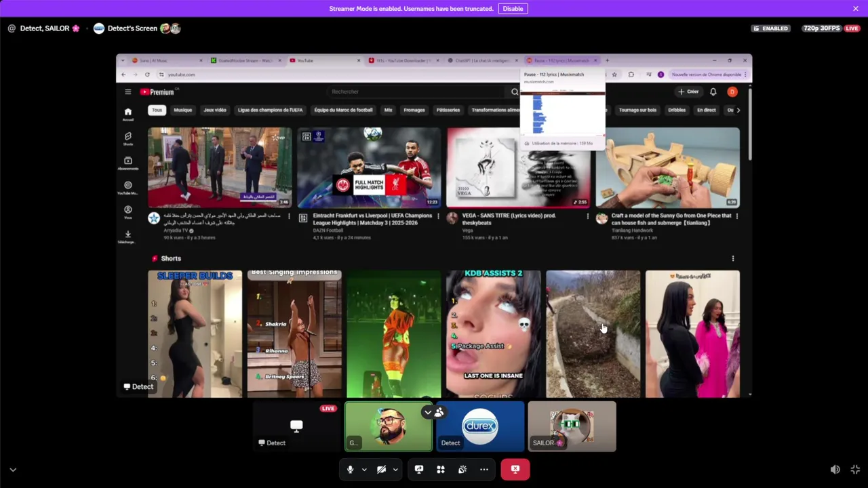Open the Vous sidebar icon
This screenshot has height=488, width=868.
127,211
